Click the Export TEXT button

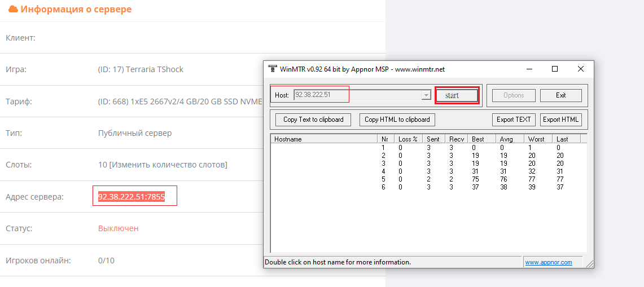[514, 120]
